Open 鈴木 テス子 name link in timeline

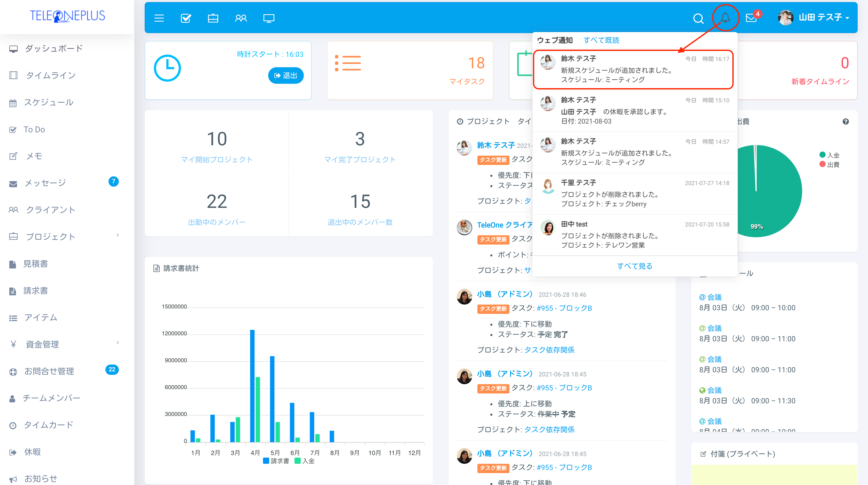tap(496, 145)
